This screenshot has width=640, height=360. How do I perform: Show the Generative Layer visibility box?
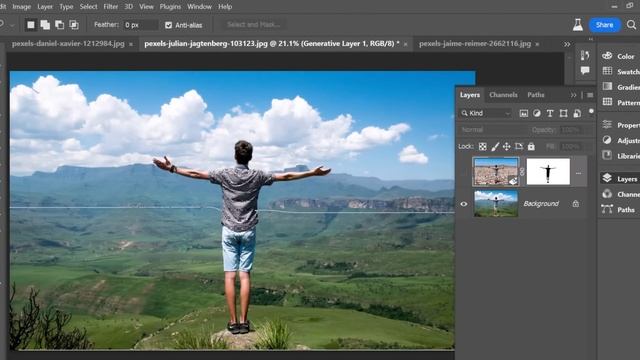point(464,172)
